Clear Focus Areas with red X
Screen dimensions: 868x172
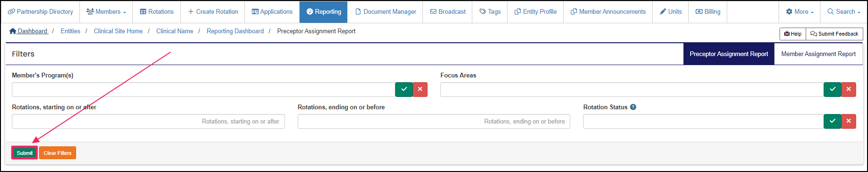coord(848,89)
